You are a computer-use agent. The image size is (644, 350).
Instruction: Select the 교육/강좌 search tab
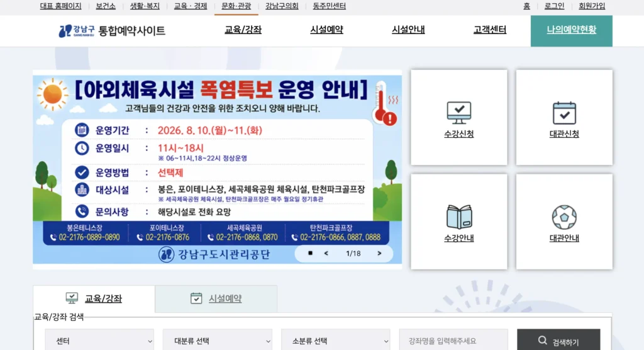coord(94,298)
